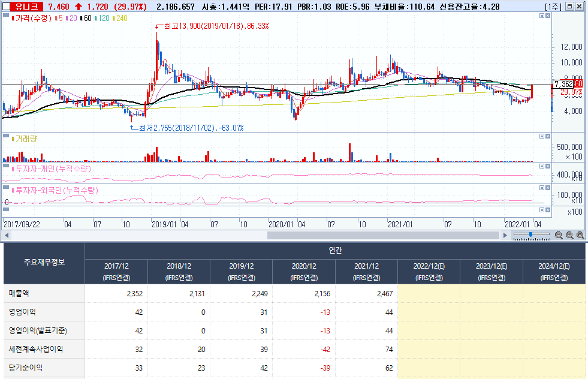Zoom in chart with plus magnifier icon
Image resolution: width=588 pixels, height=379 pixels.
(x=569, y=235)
